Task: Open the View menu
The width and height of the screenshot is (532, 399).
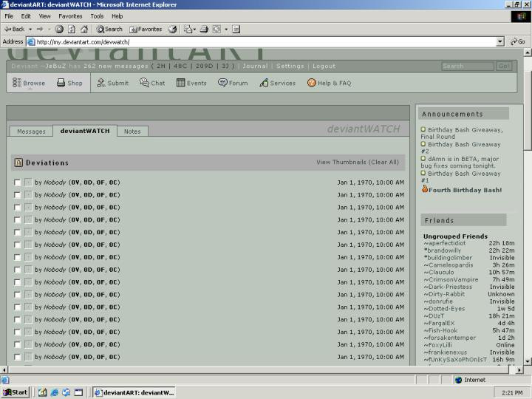Action: 44,16
